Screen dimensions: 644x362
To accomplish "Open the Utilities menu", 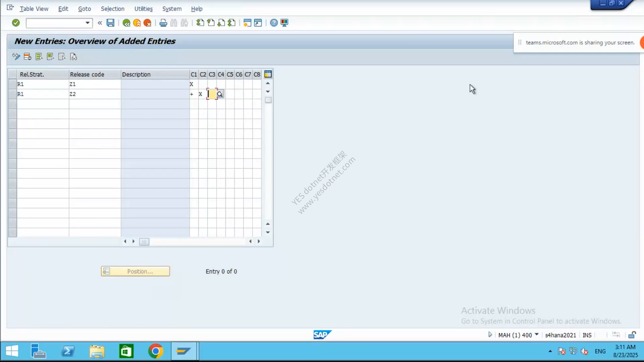I will click(144, 9).
